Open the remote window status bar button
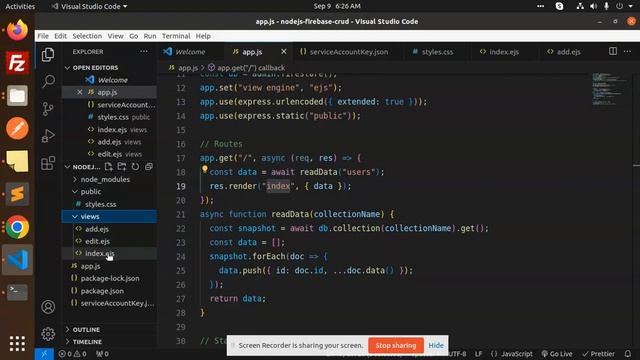The width and height of the screenshot is (640, 360). [44, 354]
